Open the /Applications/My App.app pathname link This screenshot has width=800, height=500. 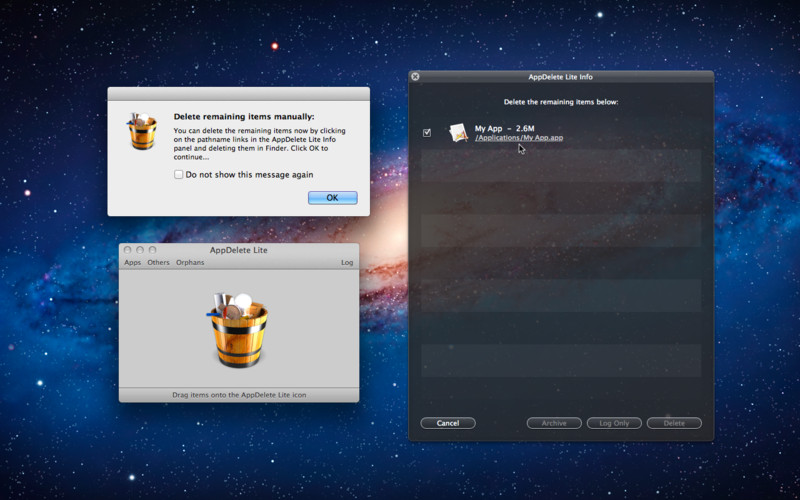(519, 138)
